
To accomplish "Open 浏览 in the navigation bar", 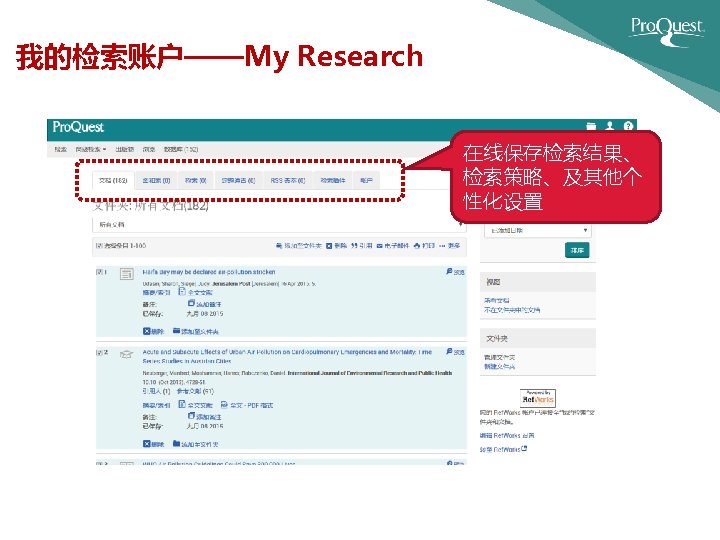I will coord(149,149).
